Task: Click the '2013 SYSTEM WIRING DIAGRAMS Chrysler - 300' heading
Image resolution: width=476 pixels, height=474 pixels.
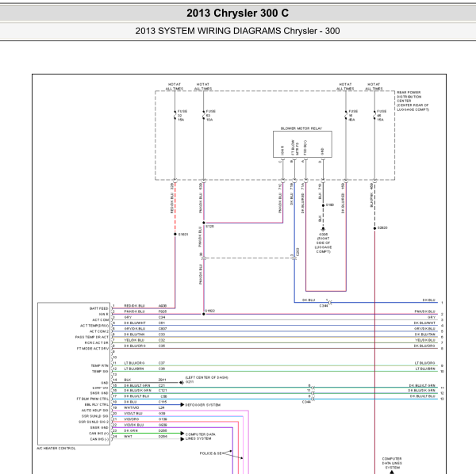Action: pos(237,31)
